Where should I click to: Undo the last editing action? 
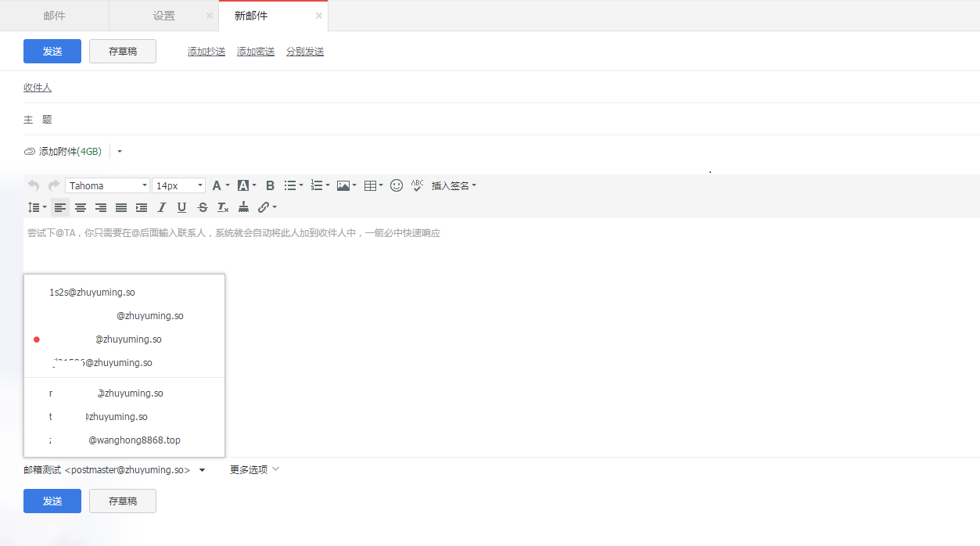[33, 185]
